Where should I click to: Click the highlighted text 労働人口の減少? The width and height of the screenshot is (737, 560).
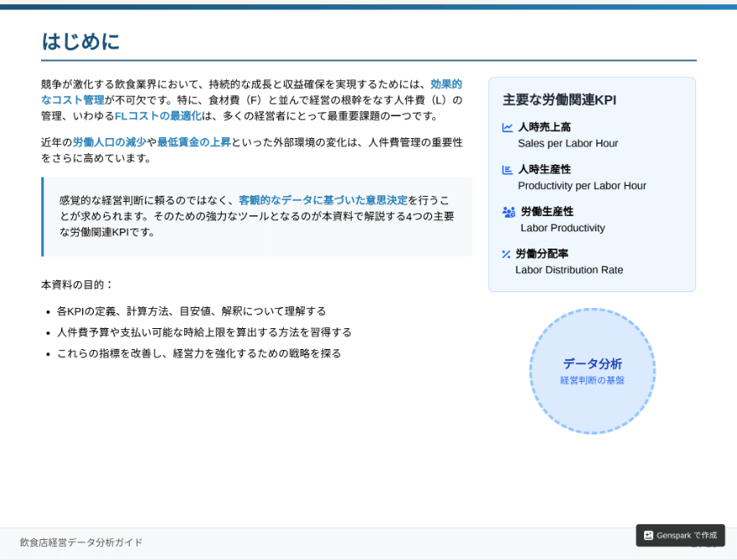[110, 142]
